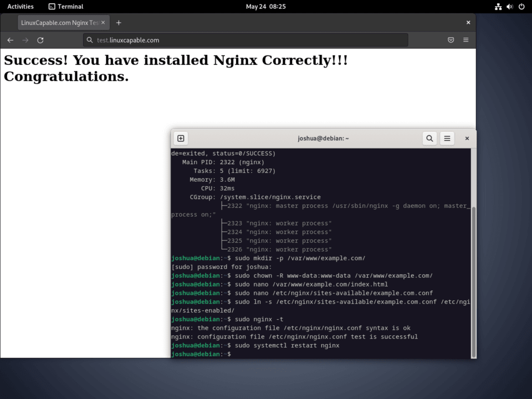Image resolution: width=532 pixels, height=399 pixels.
Task: Click the terminal search magnifier icon
Action: pyautogui.click(x=429, y=139)
